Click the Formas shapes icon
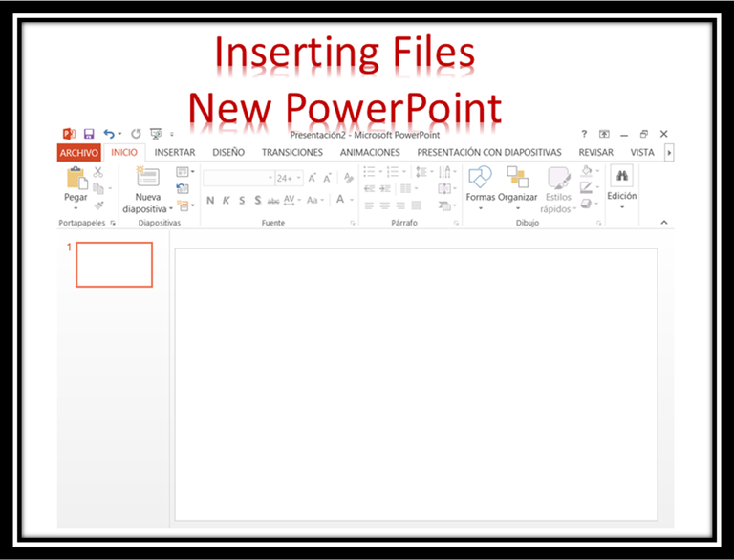 481,178
